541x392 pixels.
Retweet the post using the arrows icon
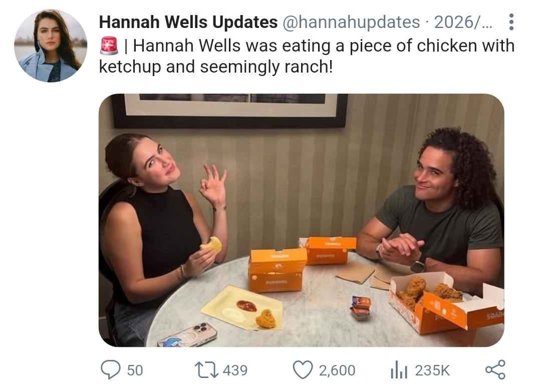point(207,369)
